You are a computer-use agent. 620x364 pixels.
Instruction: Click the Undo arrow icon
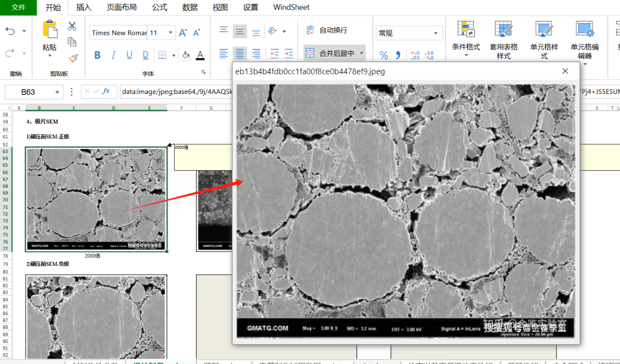pos(10,31)
